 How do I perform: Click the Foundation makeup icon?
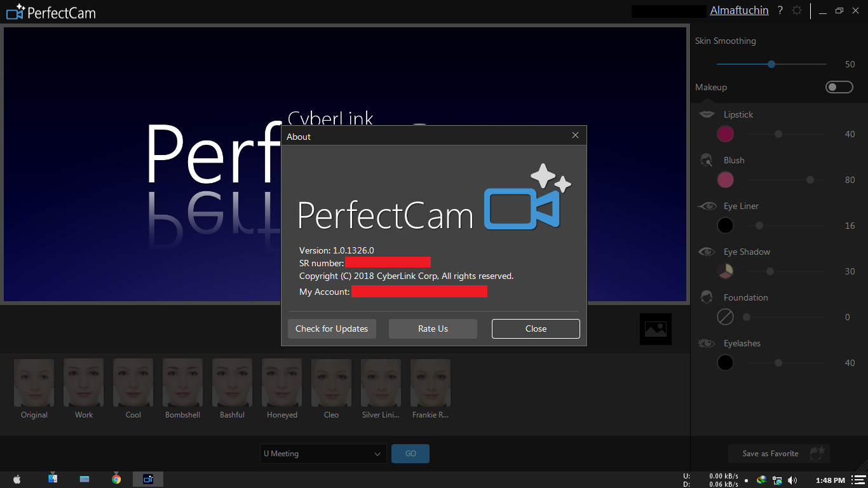point(707,297)
